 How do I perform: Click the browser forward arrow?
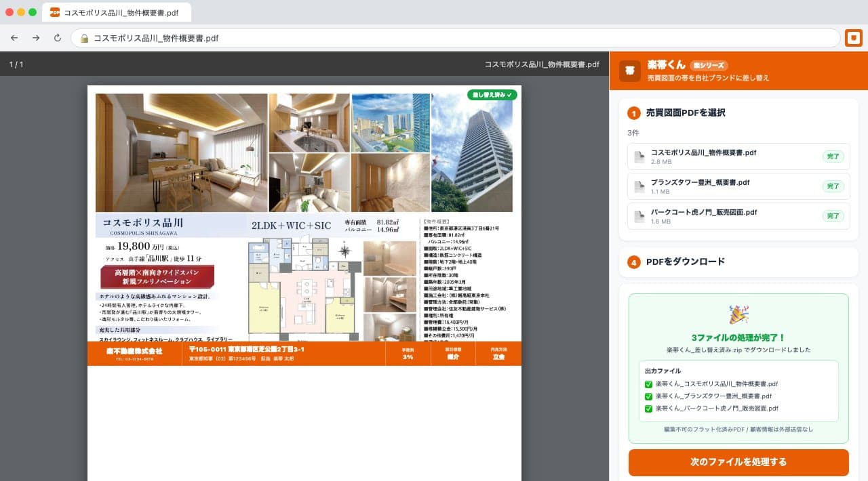(x=36, y=38)
